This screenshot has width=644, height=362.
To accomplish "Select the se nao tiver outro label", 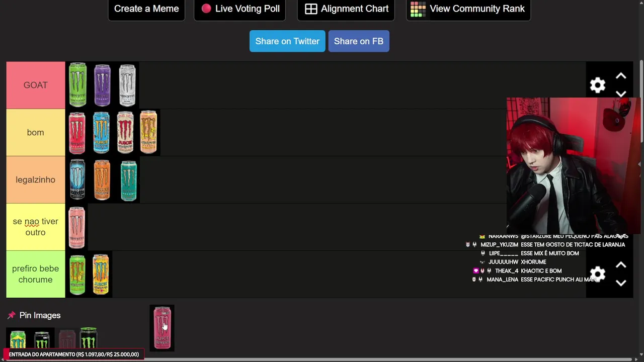I will pos(35,227).
